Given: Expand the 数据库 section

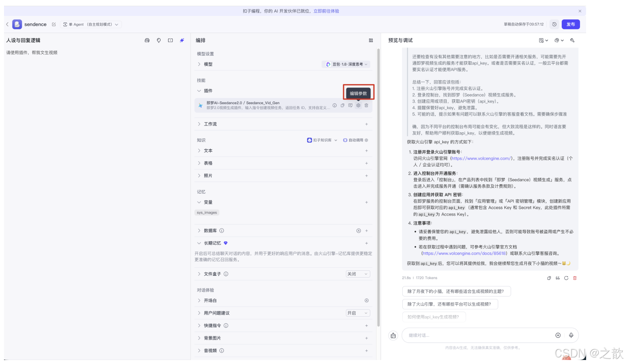Looking at the screenshot, I should (199, 231).
